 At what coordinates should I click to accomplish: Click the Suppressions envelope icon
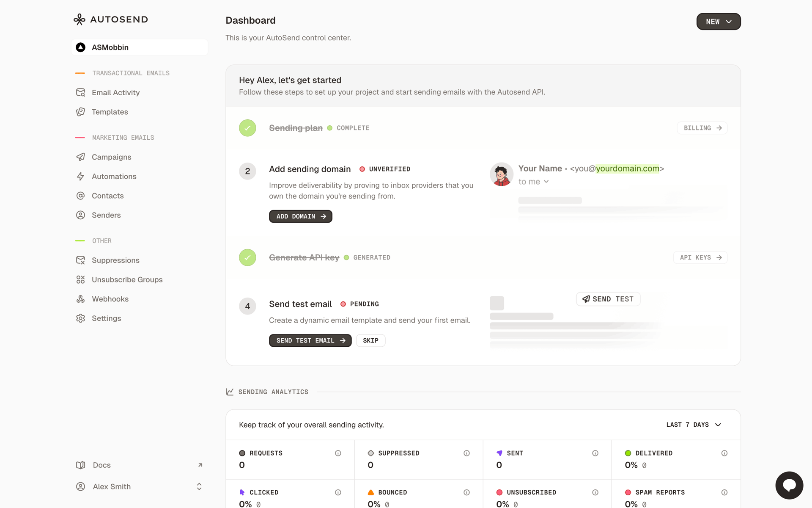click(80, 260)
